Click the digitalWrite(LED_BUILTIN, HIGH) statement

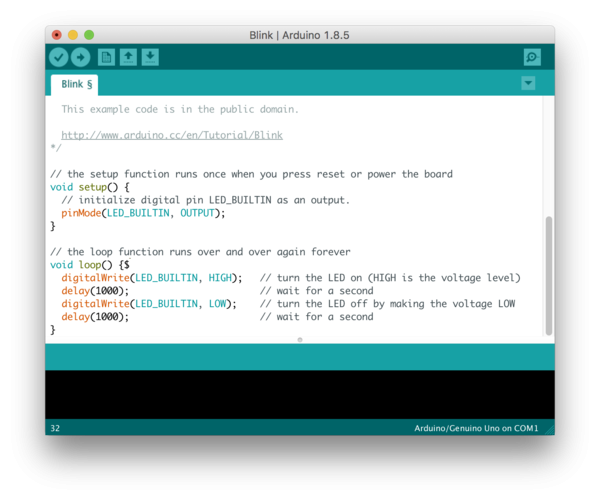click(x=152, y=278)
